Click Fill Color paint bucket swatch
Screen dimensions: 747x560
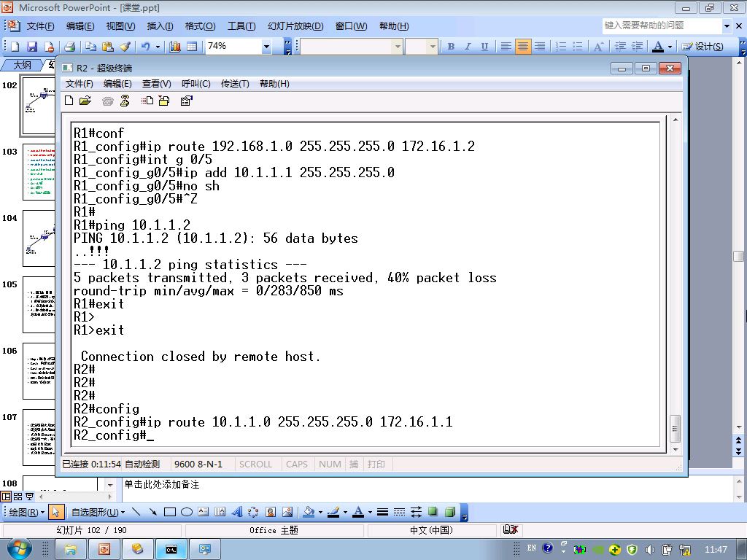pyautogui.click(x=309, y=512)
